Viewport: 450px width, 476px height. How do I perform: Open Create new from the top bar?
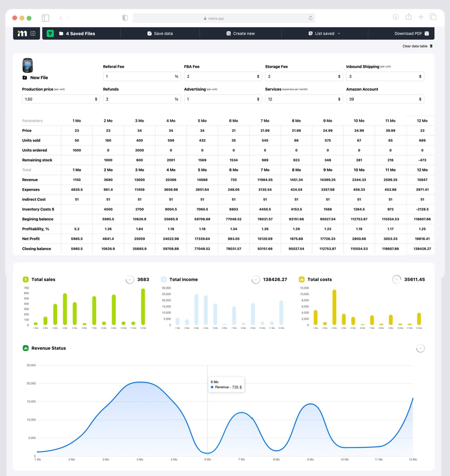[x=241, y=33]
